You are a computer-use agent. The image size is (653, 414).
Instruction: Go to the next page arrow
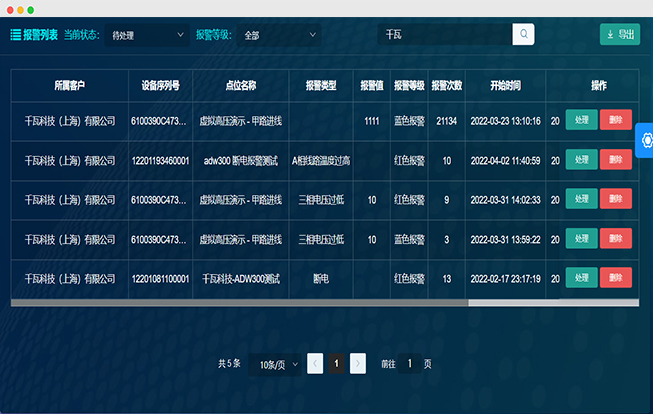pyautogui.click(x=358, y=364)
